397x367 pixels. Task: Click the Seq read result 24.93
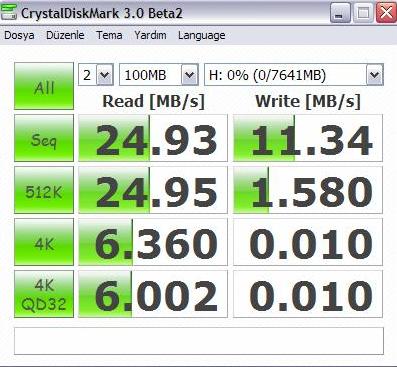tap(153, 138)
